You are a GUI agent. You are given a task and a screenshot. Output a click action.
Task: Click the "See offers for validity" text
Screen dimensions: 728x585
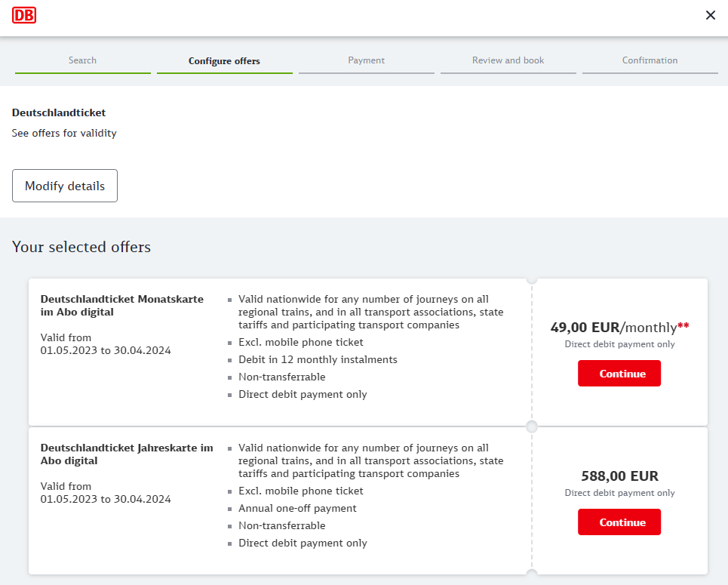64,133
